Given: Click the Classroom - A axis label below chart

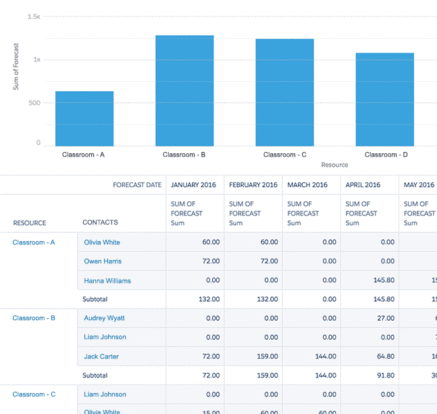Looking at the screenshot, I should coord(83,155).
